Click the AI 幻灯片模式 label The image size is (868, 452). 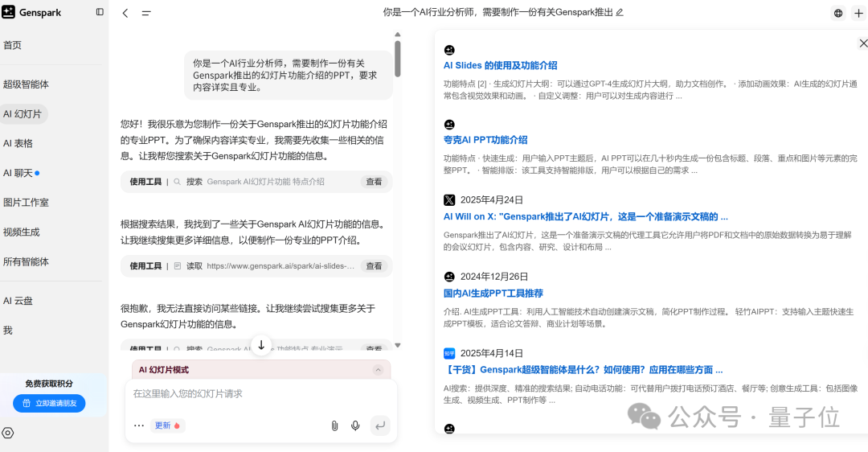pos(164,369)
